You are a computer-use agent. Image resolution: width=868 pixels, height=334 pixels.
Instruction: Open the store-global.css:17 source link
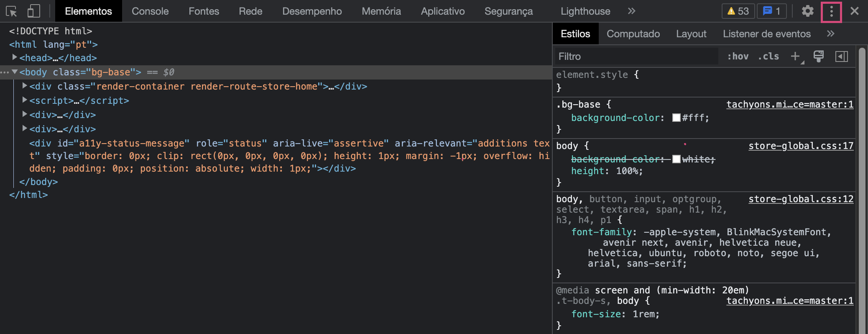801,146
